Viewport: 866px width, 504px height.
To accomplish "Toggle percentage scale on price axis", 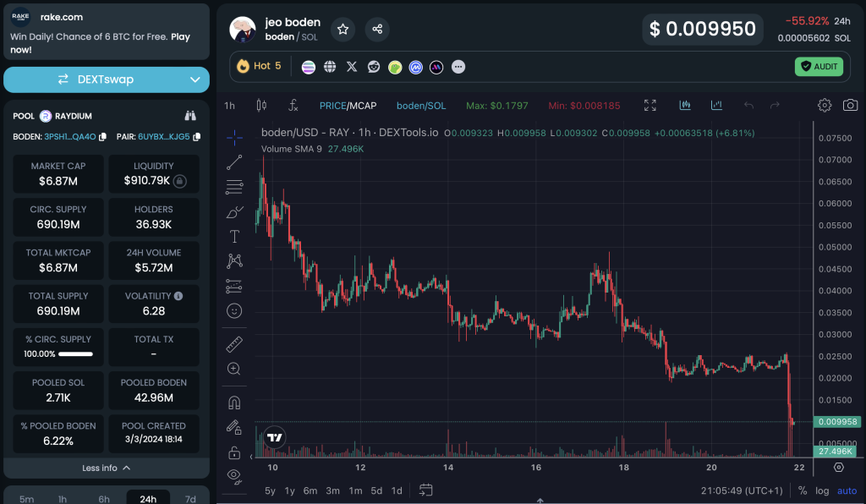I will (x=802, y=490).
